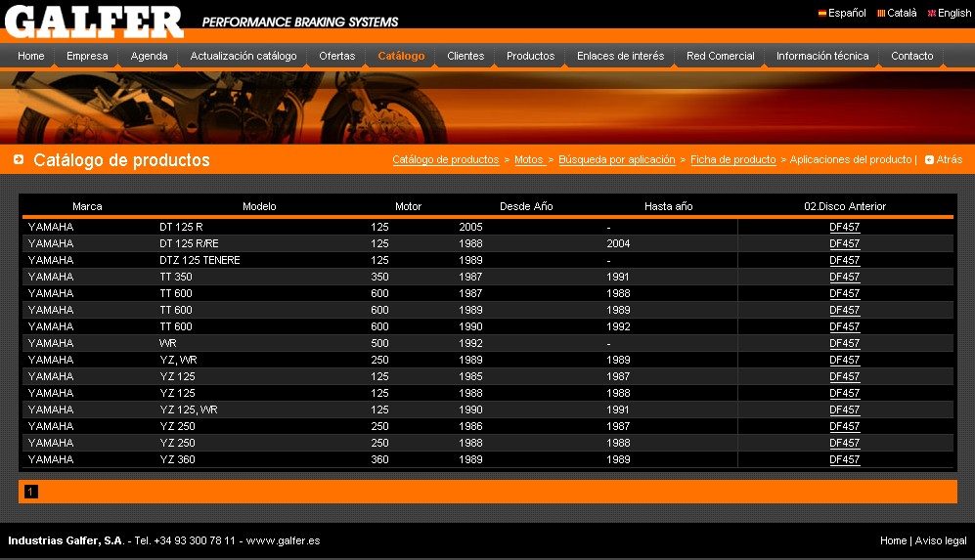Click the GALFER logo
Screen dimensions: 975x560
point(94,22)
